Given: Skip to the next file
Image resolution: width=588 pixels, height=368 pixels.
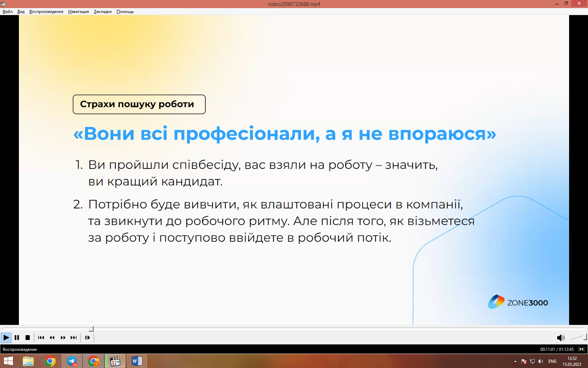Looking at the screenshot, I should pyautogui.click(x=73, y=338).
